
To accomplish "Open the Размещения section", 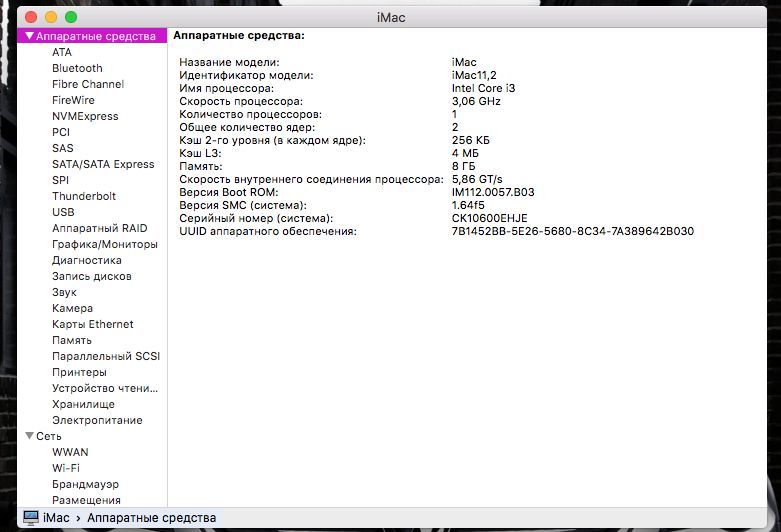I will [x=86, y=500].
